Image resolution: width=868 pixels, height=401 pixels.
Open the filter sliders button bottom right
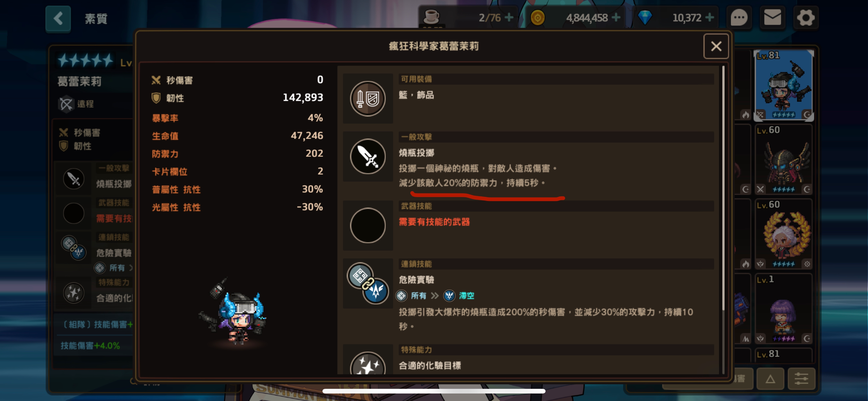[802, 379]
